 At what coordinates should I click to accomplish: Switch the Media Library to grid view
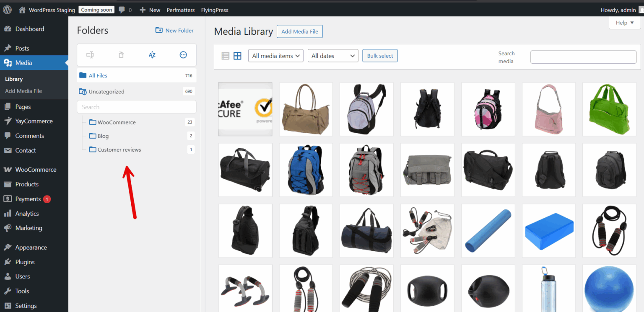click(x=237, y=56)
